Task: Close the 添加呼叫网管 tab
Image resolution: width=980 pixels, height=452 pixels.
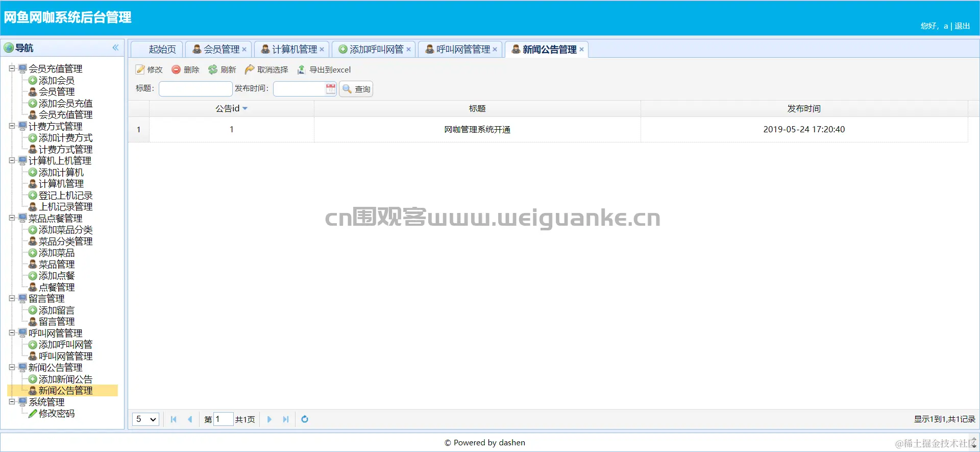Action: coord(408,50)
